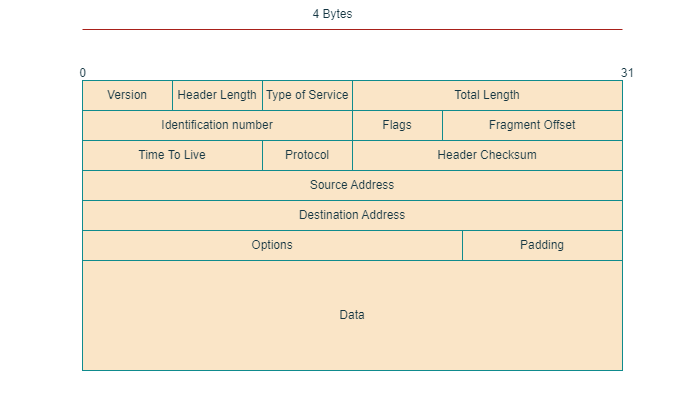The image size is (700, 401).
Task: Click the Protocol field cell
Action: coord(307,155)
